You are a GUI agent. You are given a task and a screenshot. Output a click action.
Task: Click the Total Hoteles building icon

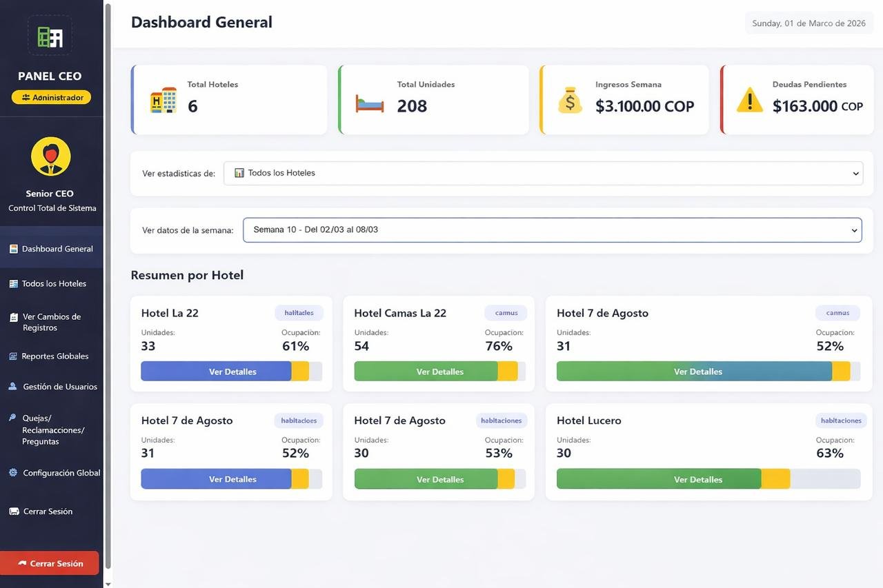(163, 101)
